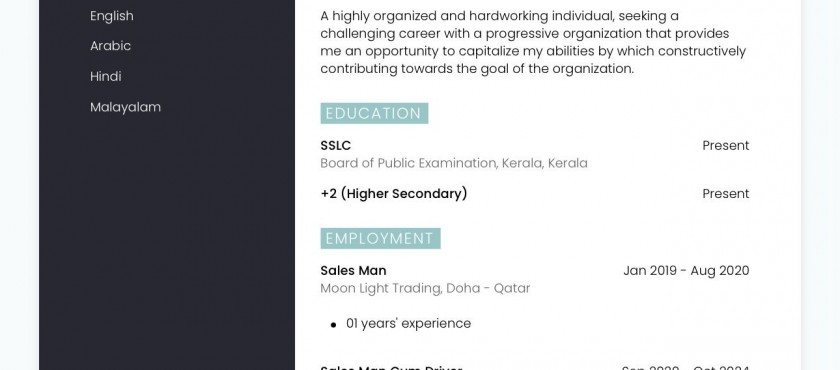The image size is (840, 370).
Task: Select the Arabic language entry
Action: point(110,46)
